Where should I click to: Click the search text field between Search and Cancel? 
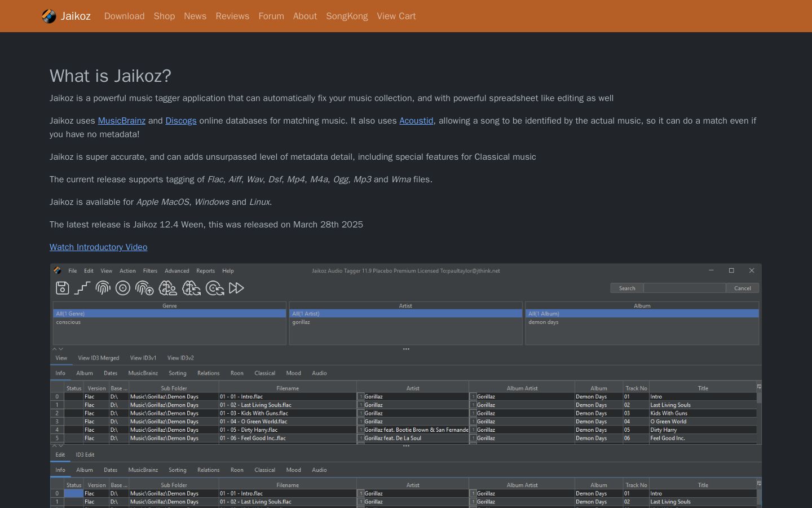(x=685, y=288)
